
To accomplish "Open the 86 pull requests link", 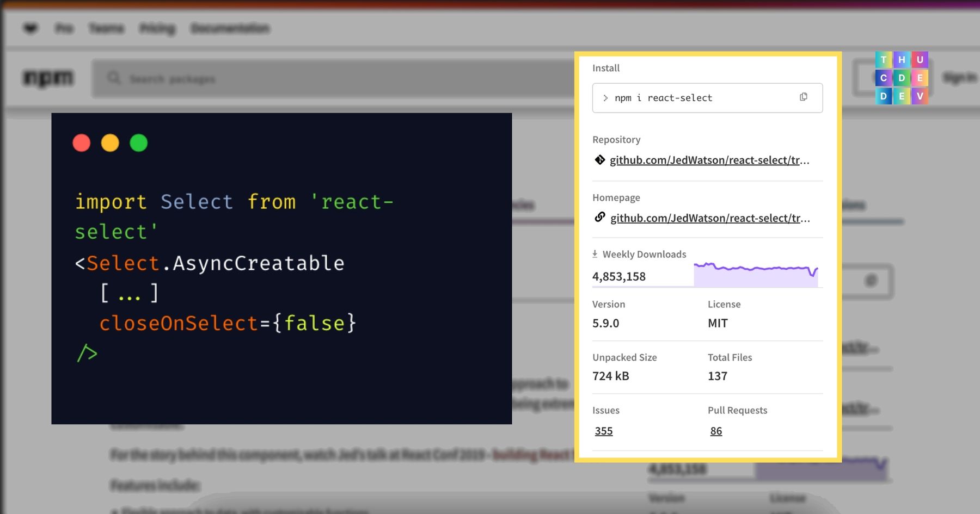I will (x=716, y=431).
